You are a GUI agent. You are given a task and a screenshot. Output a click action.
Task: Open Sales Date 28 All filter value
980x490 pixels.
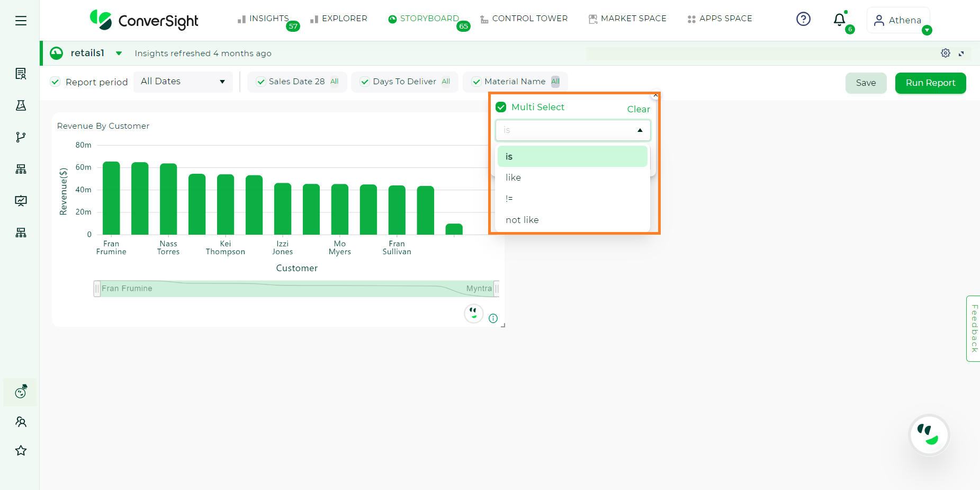(334, 82)
